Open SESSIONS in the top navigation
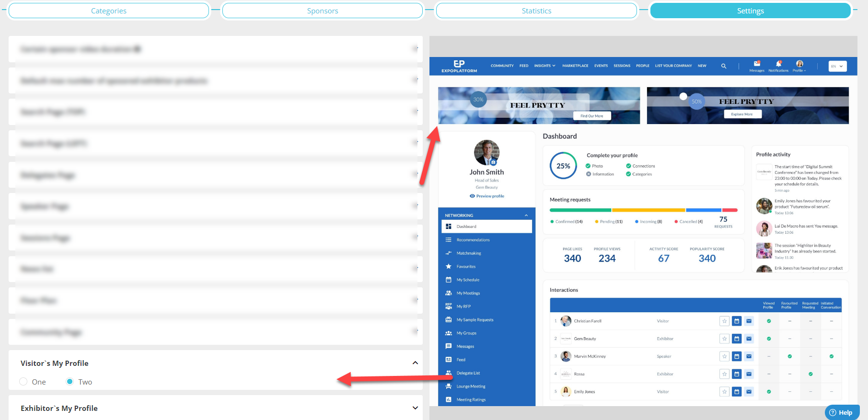Screen dimensions: 868x420 [622, 66]
